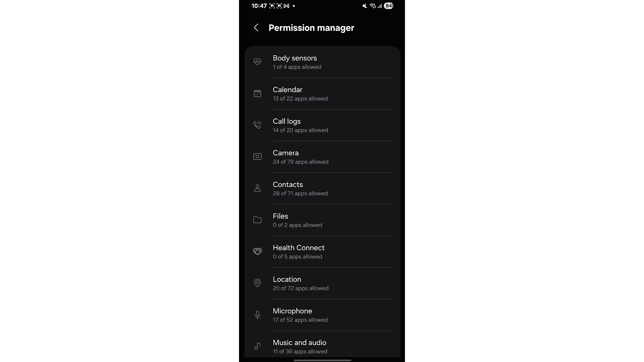Tap the Body sensors heart-pulse icon
This screenshot has height=362, width=644.
(257, 62)
